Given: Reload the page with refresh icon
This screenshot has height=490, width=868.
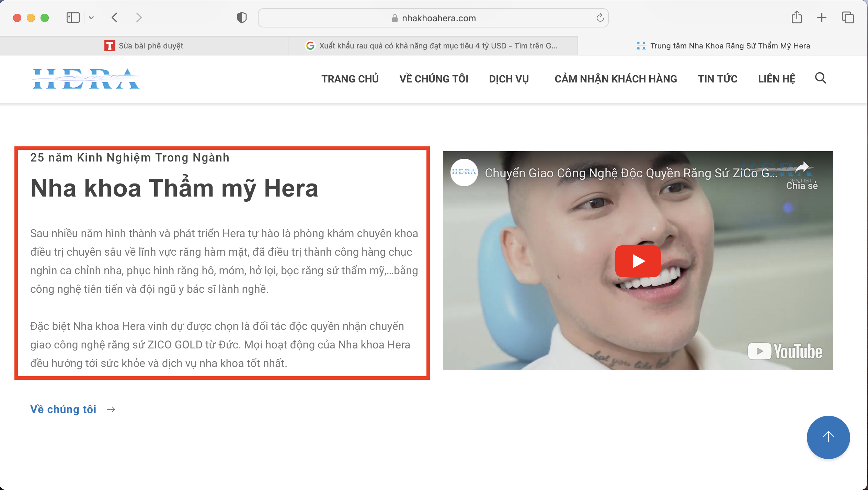Looking at the screenshot, I should pyautogui.click(x=600, y=18).
